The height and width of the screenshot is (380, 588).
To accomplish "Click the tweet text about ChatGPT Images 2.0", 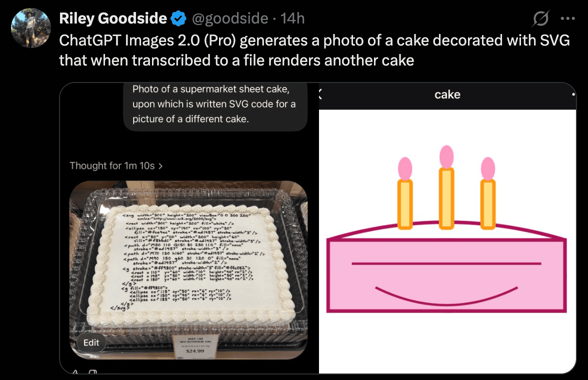I will click(314, 50).
